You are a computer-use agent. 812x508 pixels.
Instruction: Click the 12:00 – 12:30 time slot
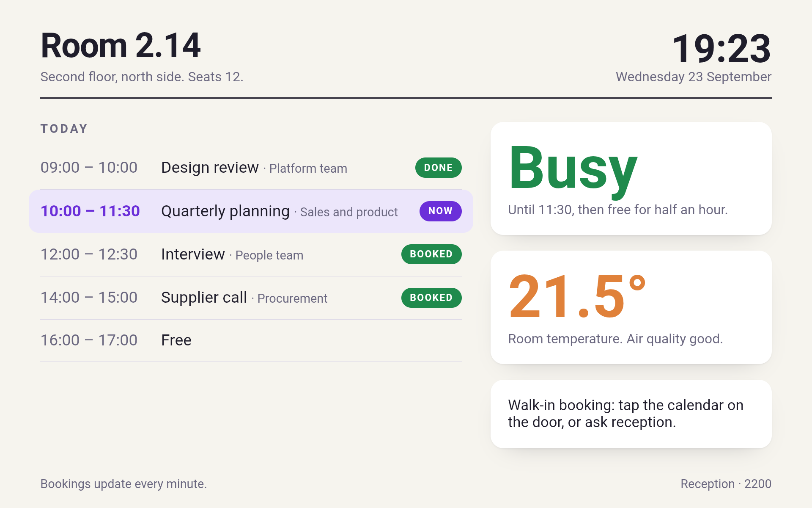coord(89,254)
